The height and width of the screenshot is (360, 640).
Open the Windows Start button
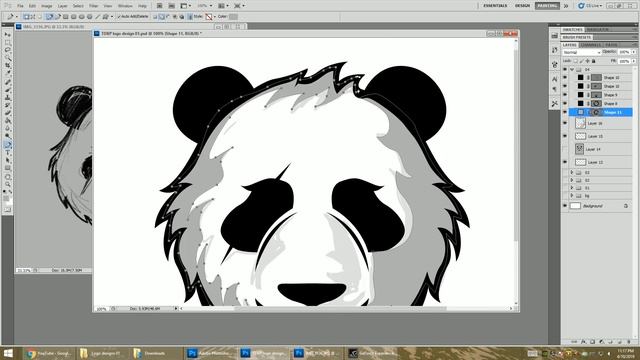tap(8, 353)
